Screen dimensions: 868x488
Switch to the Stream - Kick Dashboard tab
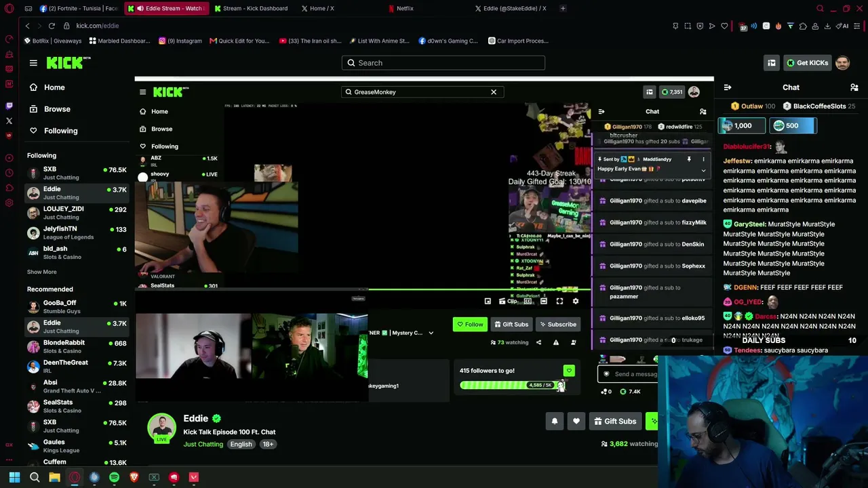[252, 9]
